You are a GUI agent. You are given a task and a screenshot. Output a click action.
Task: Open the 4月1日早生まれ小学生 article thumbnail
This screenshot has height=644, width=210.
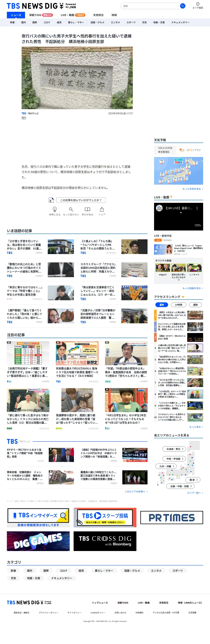pyautogui.click(x=126, y=400)
